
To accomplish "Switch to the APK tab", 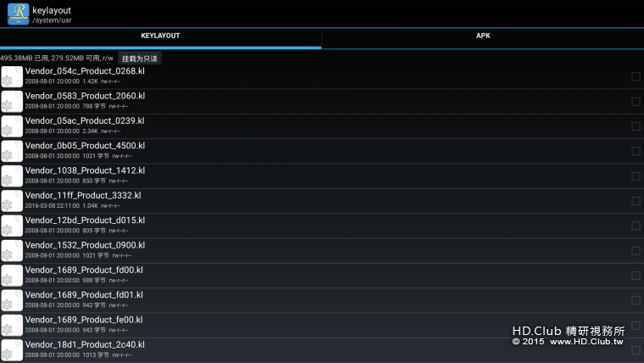I will coord(483,36).
